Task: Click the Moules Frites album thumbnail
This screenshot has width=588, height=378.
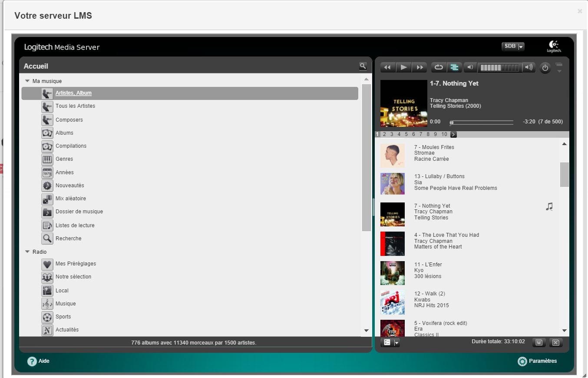Action: click(393, 156)
